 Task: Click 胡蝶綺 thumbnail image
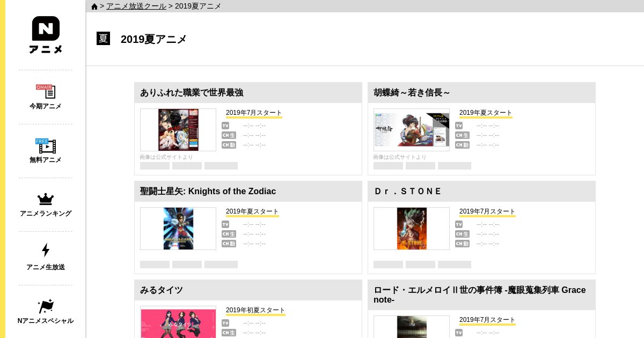tap(412, 130)
